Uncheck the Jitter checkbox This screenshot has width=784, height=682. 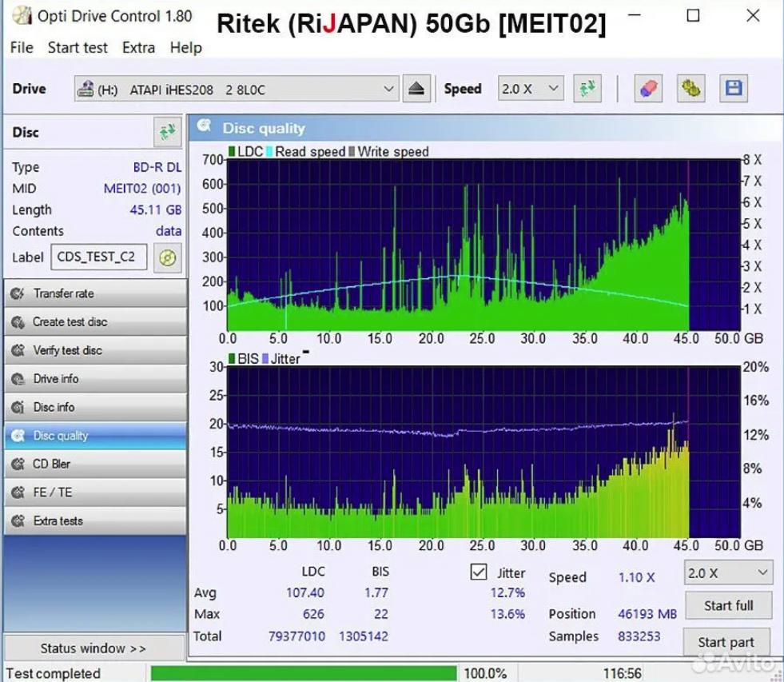tap(479, 572)
